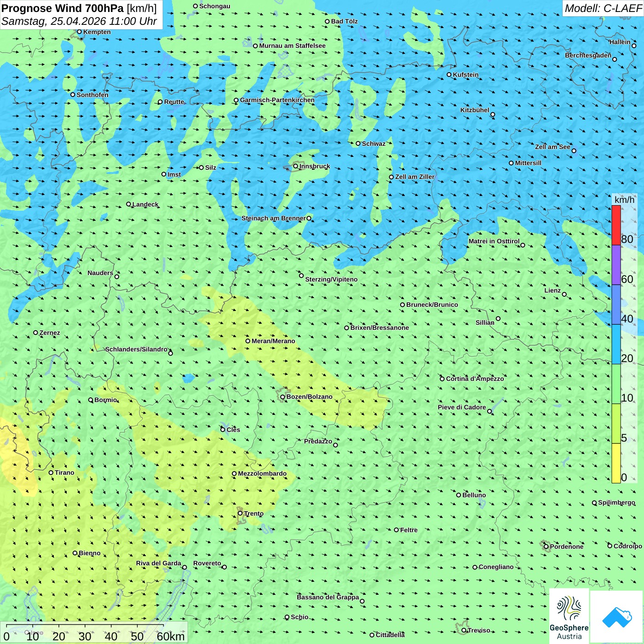Image resolution: width=644 pixels, height=644 pixels.
Task: Click the Mezzolombardo label
Action: click(262, 473)
